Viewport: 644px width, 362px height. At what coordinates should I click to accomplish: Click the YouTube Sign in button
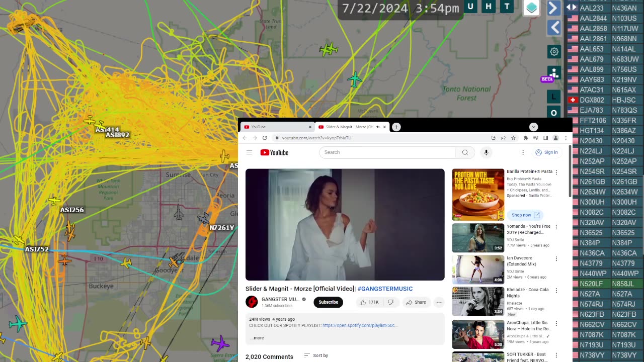pyautogui.click(x=546, y=152)
